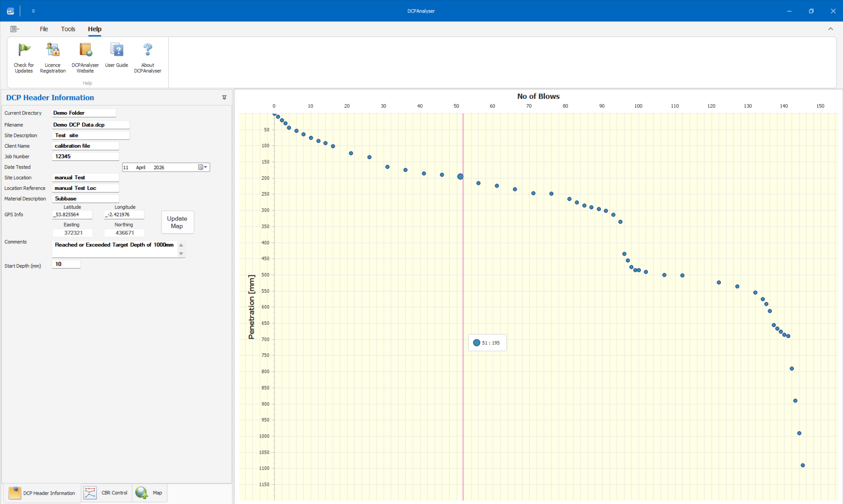The image size is (843, 504).
Task: Click the Start Depth field
Action: [x=66, y=264]
